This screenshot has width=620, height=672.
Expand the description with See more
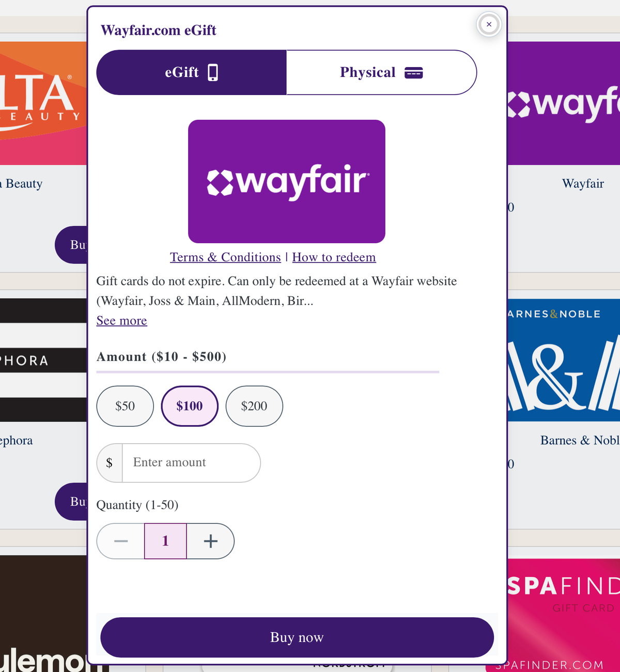click(x=121, y=321)
